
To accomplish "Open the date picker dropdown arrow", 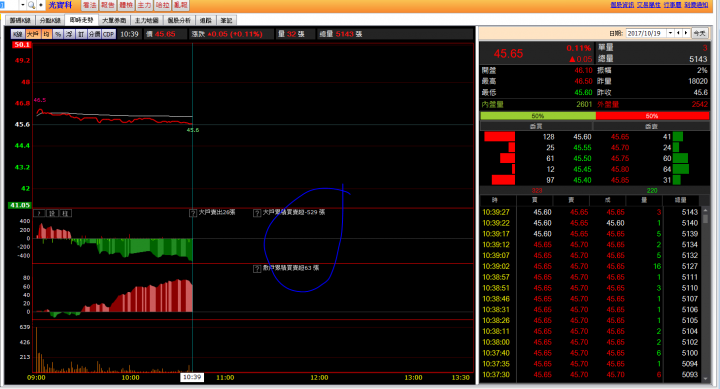I will tap(671, 33).
